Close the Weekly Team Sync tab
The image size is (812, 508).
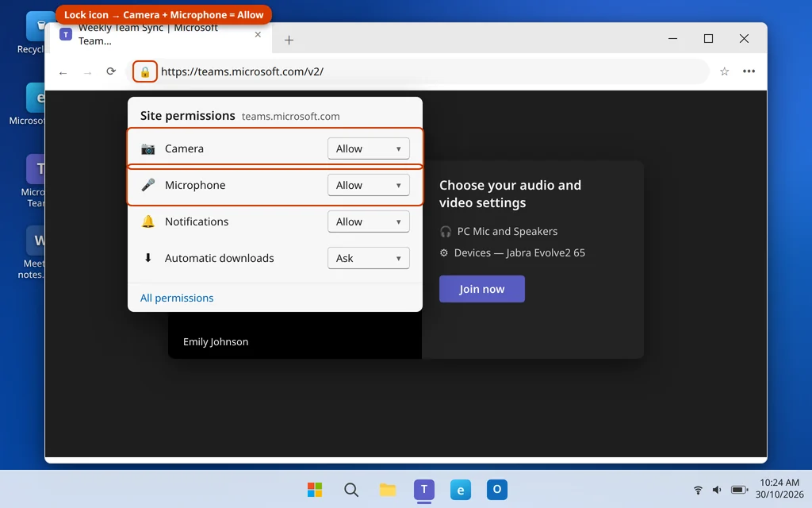coord(258,35)
